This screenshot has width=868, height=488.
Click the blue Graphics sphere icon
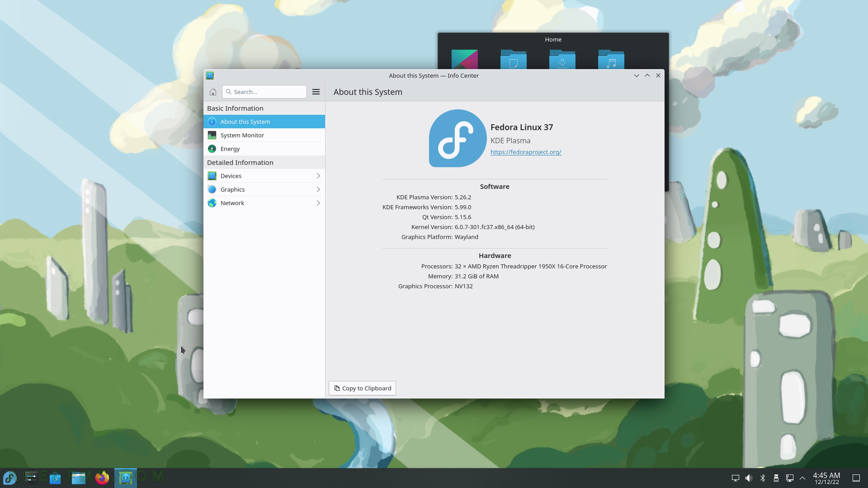click(212, 189)
